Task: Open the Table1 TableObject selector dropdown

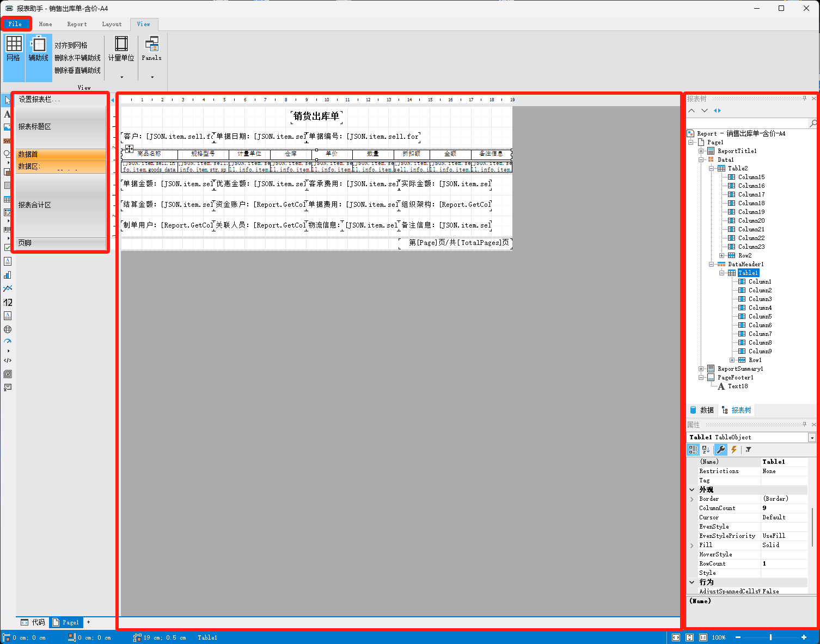Action: pyautogui.click(x=812, y=438)
